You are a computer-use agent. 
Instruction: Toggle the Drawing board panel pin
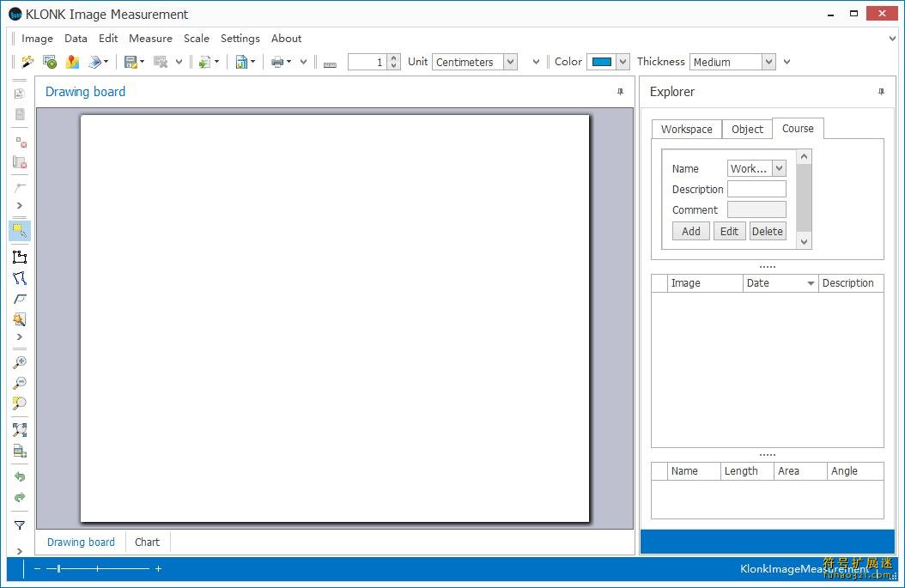[620, 92]
